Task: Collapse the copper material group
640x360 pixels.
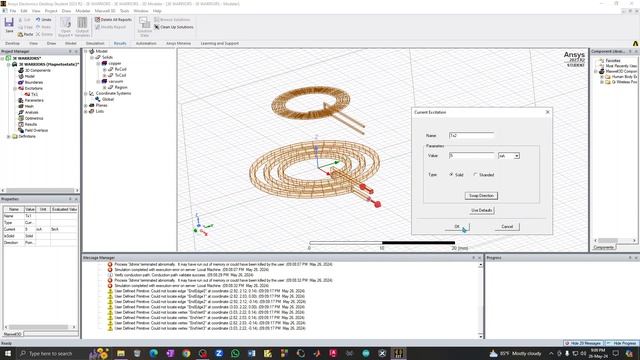Action: point(98,64)
